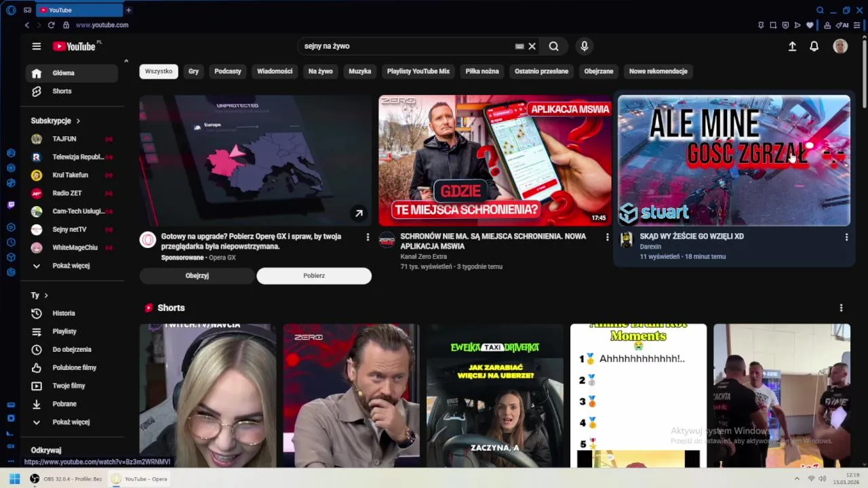The height and width of the screenshot is (488, 868).
Task: Click the create upload arrow icon
Action: pyautogui.click(x=792, y=46)
